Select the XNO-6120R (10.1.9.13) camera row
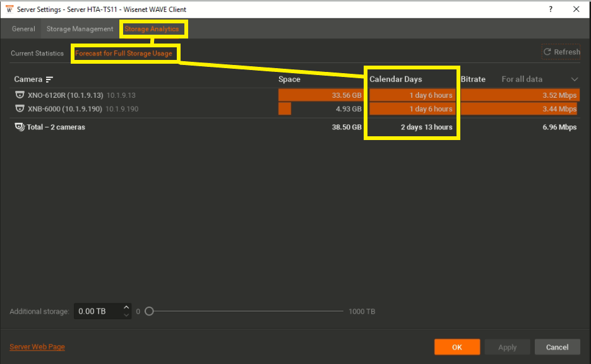Image resolution: width=591 pixels, height=364 pixels. pyautogui.click(x=295, y=95)
